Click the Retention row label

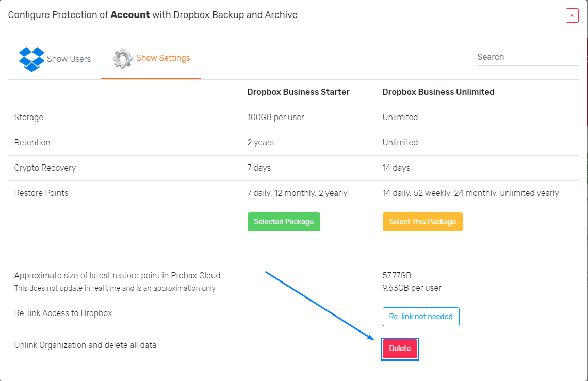[x=32, y=142]
